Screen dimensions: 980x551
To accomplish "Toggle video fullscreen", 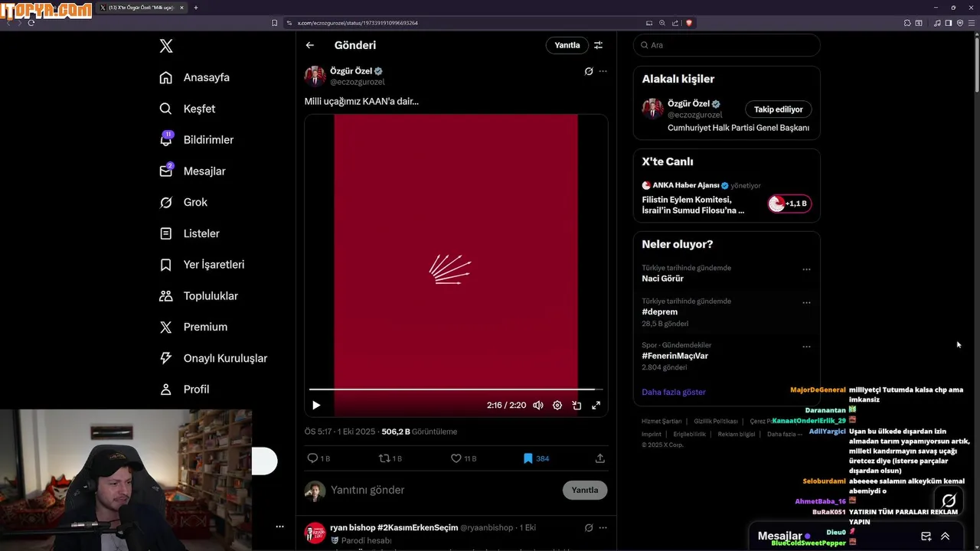I will [596, 406].
